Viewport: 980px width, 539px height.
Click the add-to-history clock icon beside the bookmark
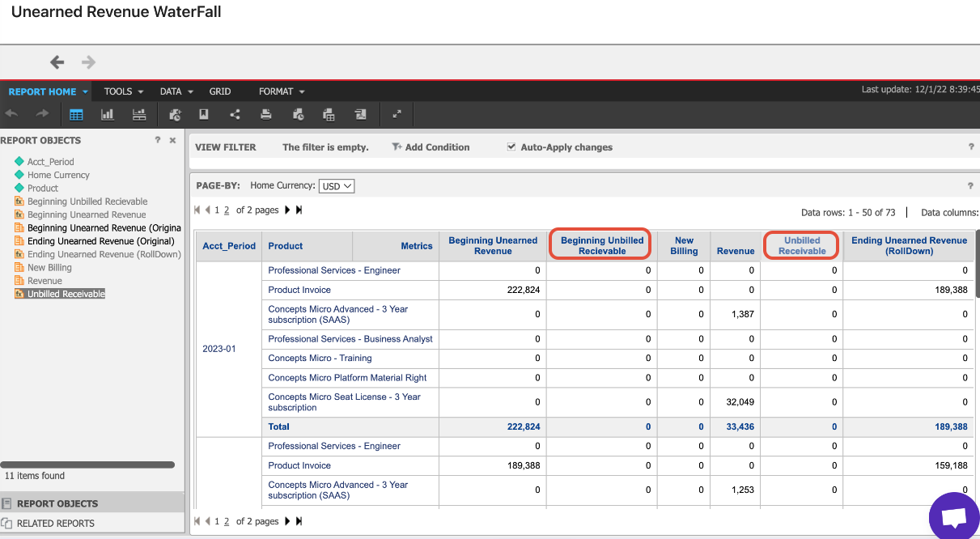pos(175,114)
